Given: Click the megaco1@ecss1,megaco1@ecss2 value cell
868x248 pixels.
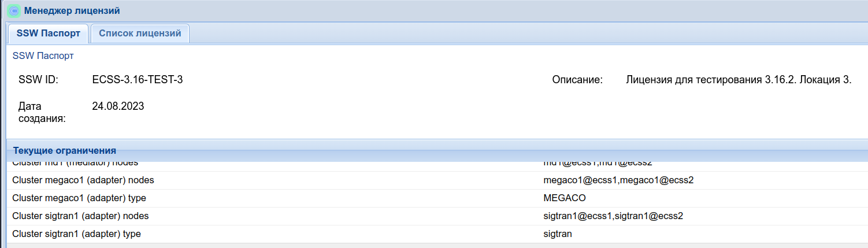Looking at the screenshot, I should (618, 180).
